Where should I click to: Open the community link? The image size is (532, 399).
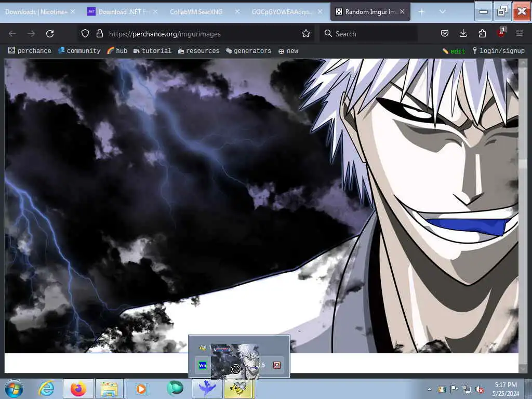pos(79,50)
